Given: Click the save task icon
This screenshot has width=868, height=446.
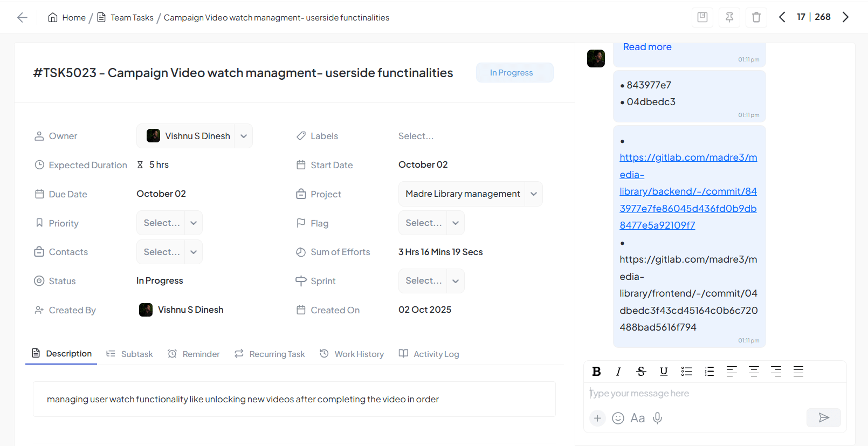Looking at the screenshot, I should (702, 17).
